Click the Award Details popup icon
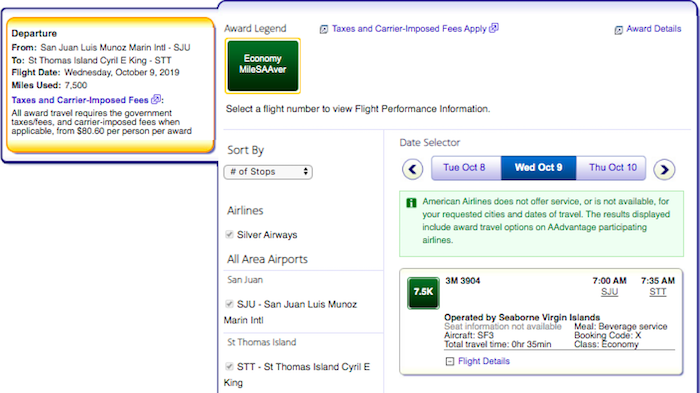700x393 pixels. click(618, 30)
